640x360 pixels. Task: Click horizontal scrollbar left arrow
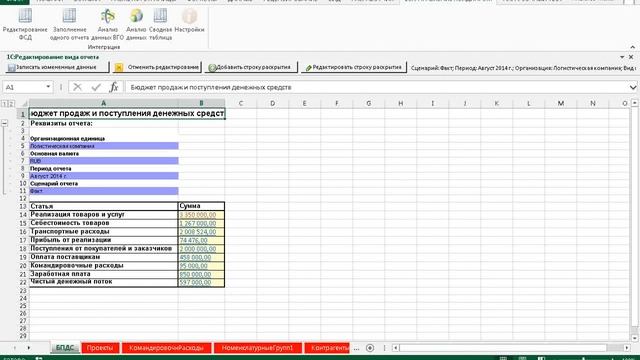click(395, 348)
